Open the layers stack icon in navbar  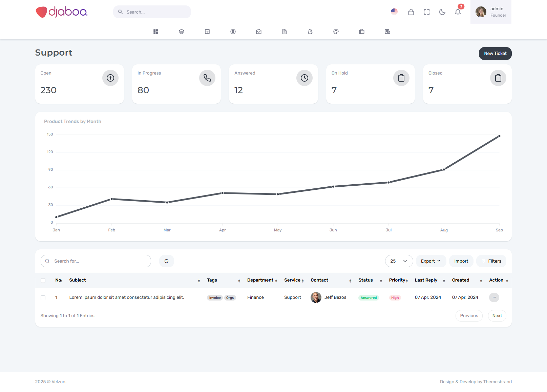tap(182, 32)
